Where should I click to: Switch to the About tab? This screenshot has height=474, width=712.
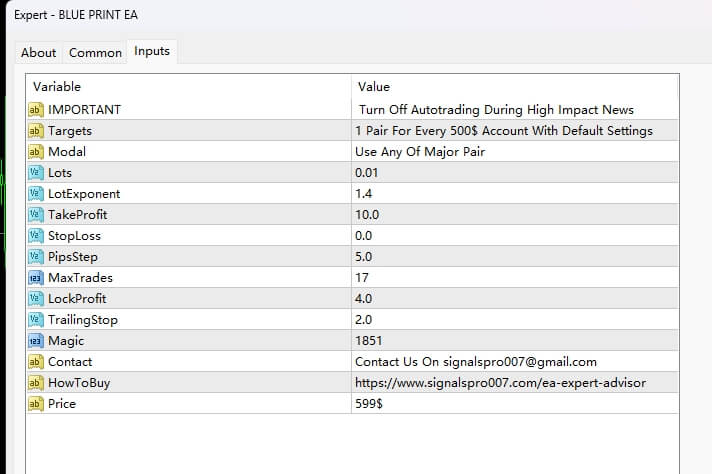(x=39, y=53)
